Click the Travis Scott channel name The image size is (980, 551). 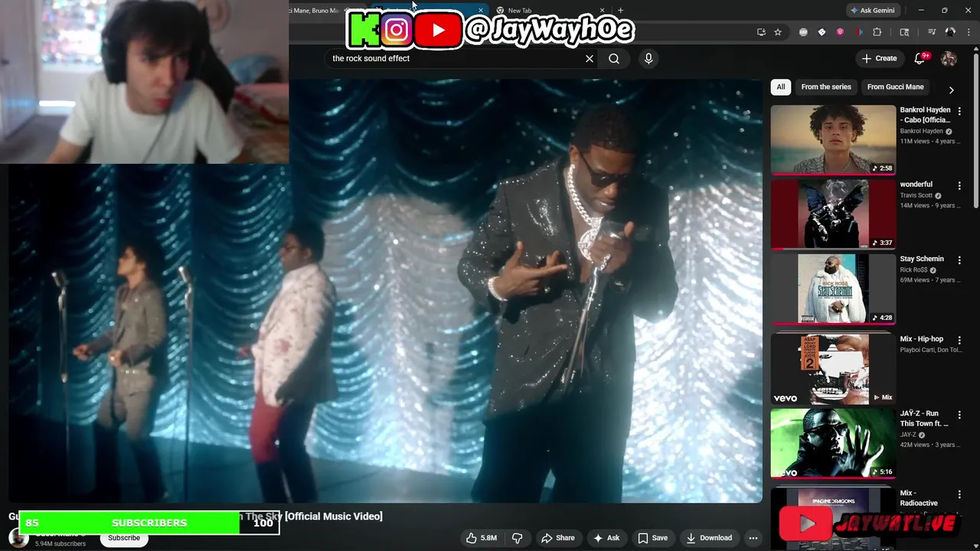pyautogui.click(x=916, y=195)
